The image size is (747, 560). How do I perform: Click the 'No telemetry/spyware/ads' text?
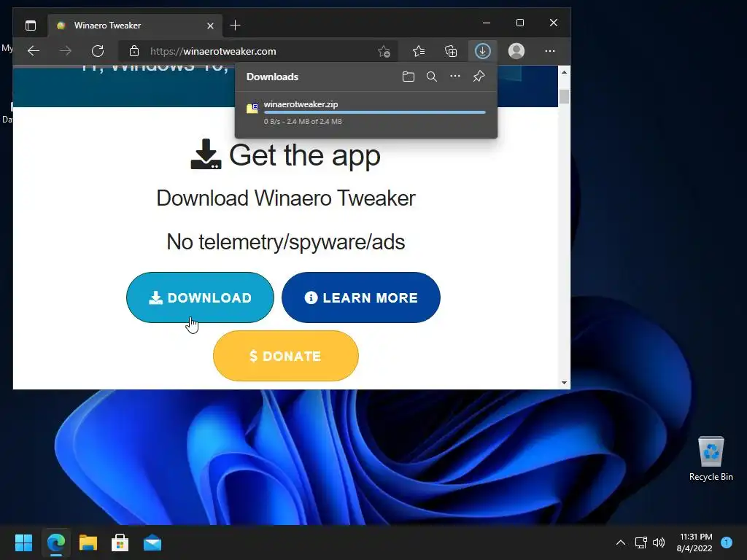pos(286,241)
